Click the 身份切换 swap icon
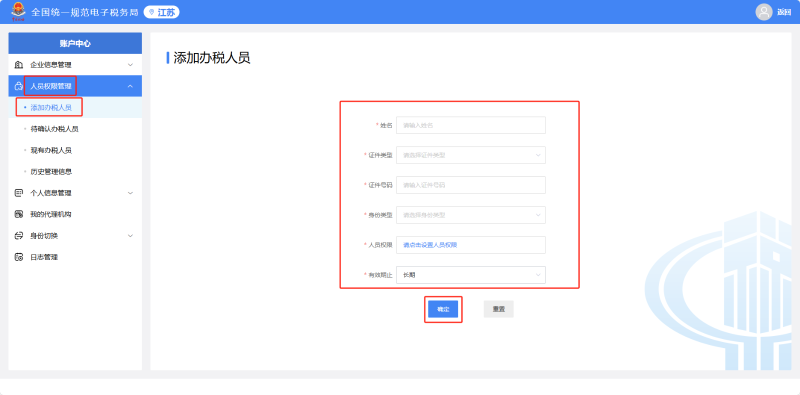800x395 pixels. 19,236
